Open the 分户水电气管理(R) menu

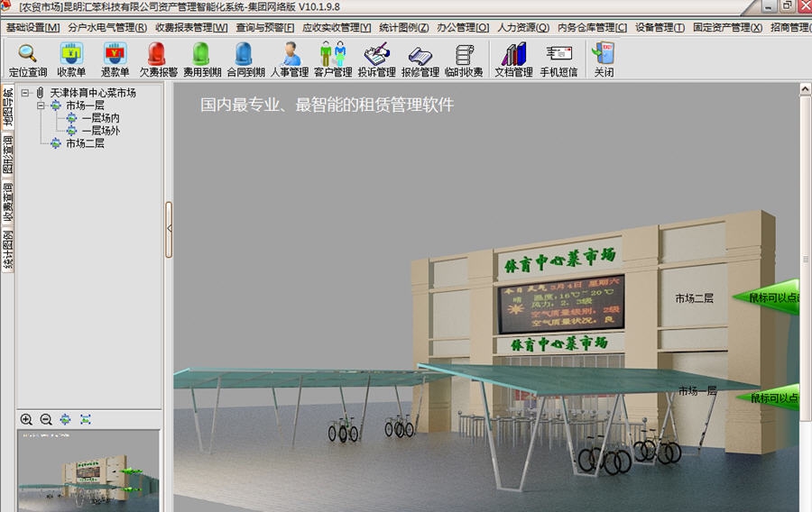[x=107, y=27]
